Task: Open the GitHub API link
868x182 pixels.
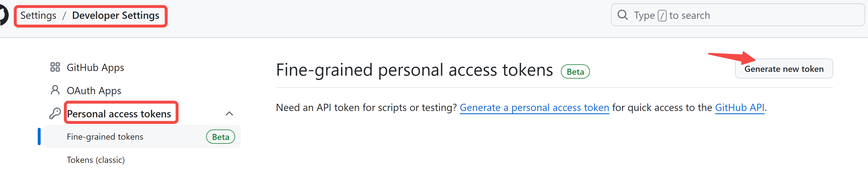Action: pos(740,107)
